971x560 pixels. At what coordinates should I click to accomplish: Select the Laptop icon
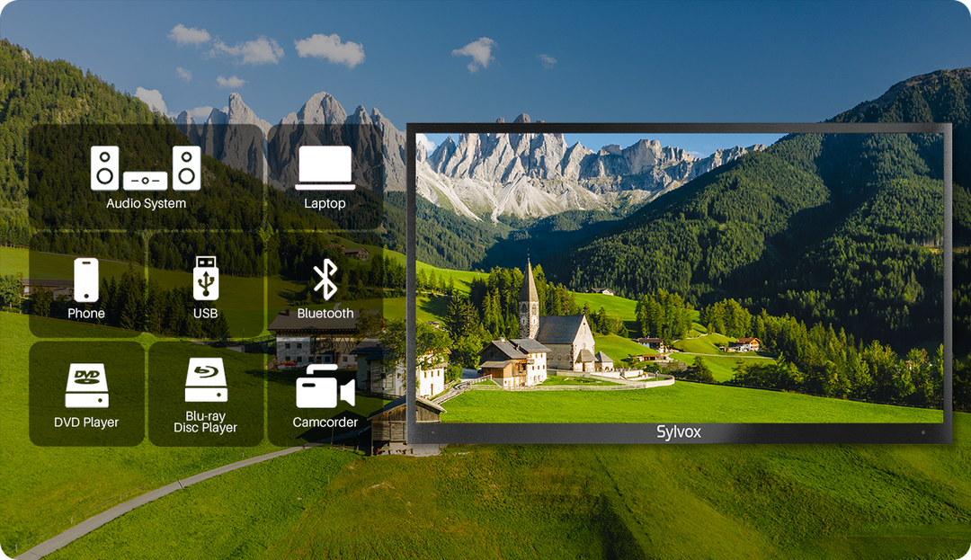tap(325, 169)
